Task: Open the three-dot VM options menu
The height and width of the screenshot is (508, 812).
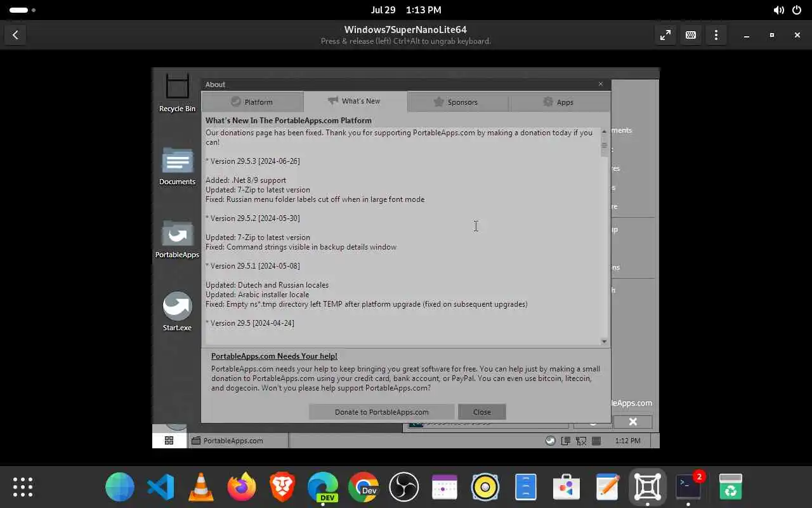Action: pyautogui.click(x=716, y=36)
